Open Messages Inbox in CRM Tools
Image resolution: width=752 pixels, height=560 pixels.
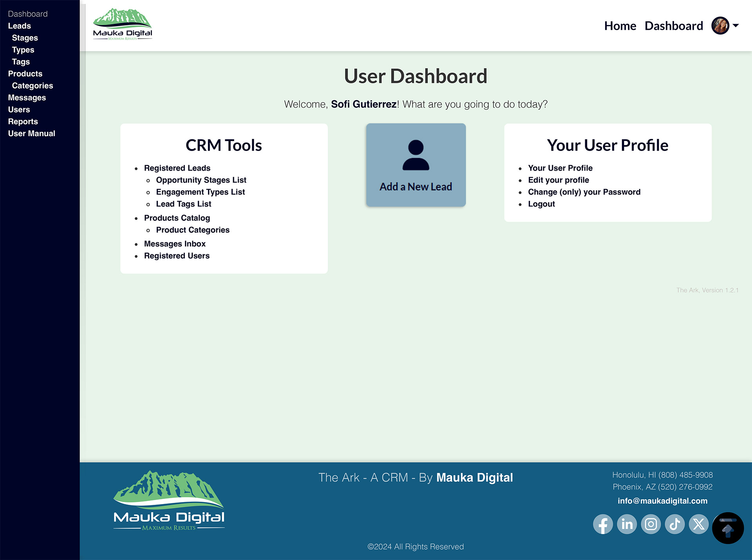click(175, 244)
